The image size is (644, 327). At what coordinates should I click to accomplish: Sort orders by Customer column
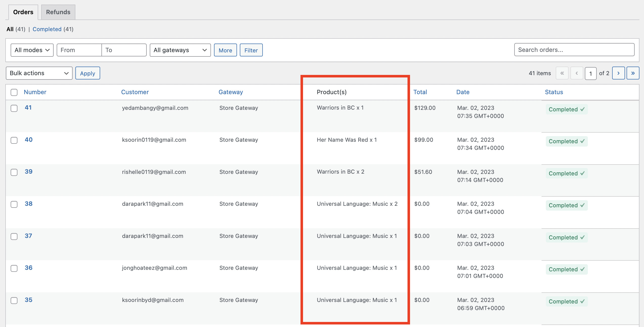click(135, 92)
